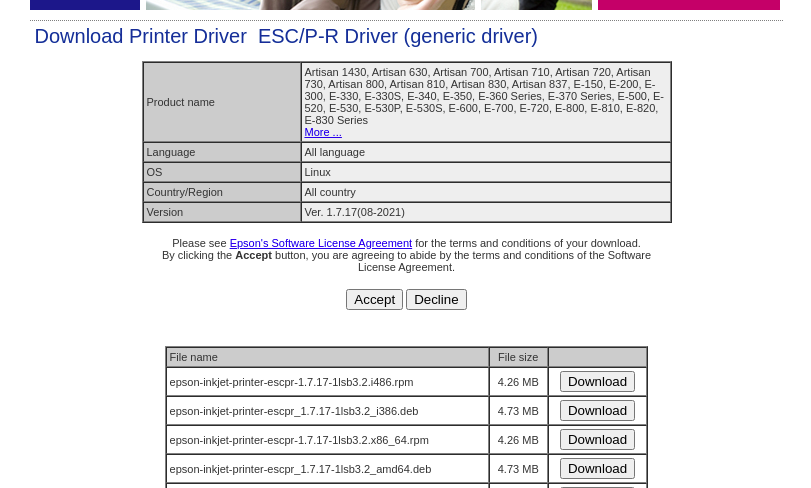Screen dimensions: 811x488
Task: Select file name epson-inkjet-printer-escpr-1.7.17-1lsb3.2.x86_64.rpm
Action: coord(299,440)
